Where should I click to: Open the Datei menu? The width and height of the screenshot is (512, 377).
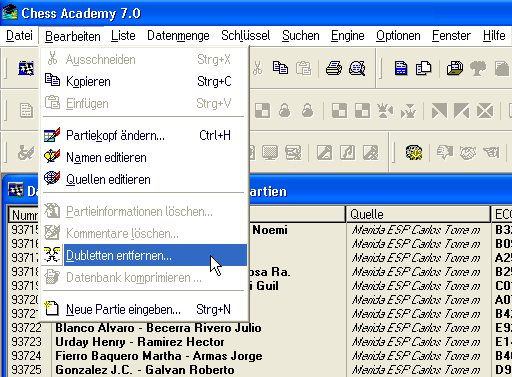[x=19, y=36]
